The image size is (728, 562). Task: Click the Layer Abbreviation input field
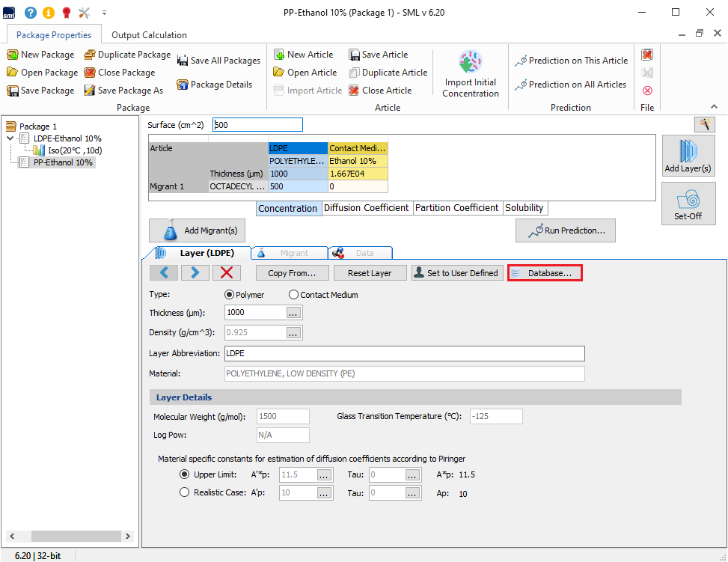[x=404, y=353]
